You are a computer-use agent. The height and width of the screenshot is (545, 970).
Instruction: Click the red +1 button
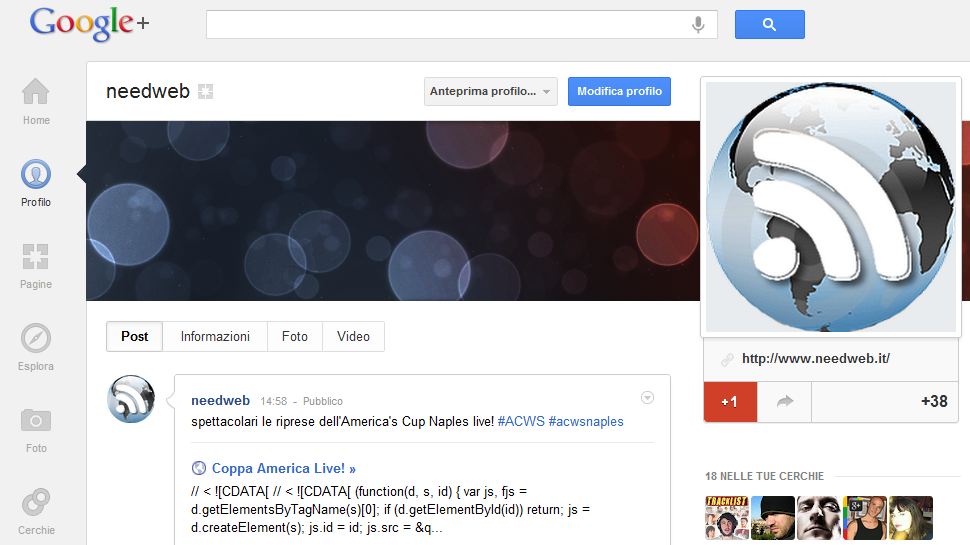730,401
